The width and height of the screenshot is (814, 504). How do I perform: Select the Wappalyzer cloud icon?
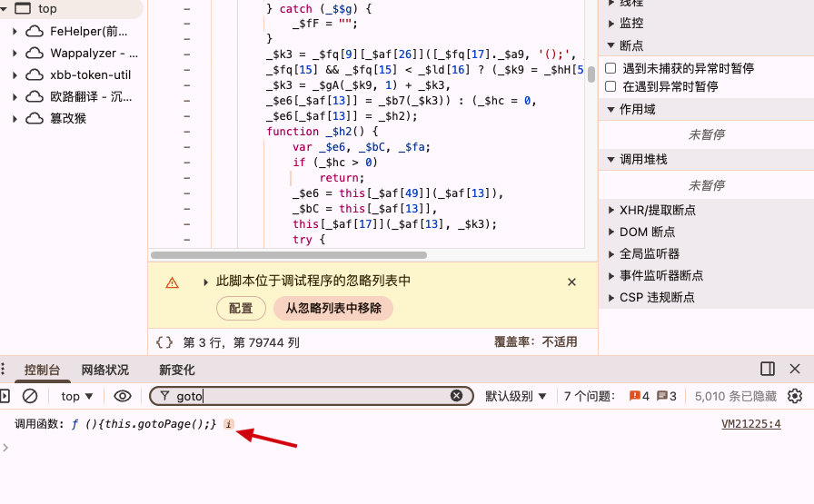[x=35, y=54]
